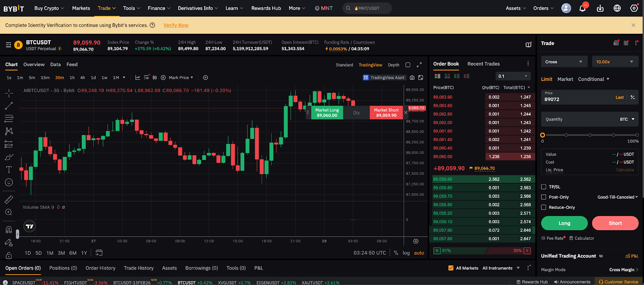
Task: Expand the All Instruments filter dropdown
Action: point(501,268)
